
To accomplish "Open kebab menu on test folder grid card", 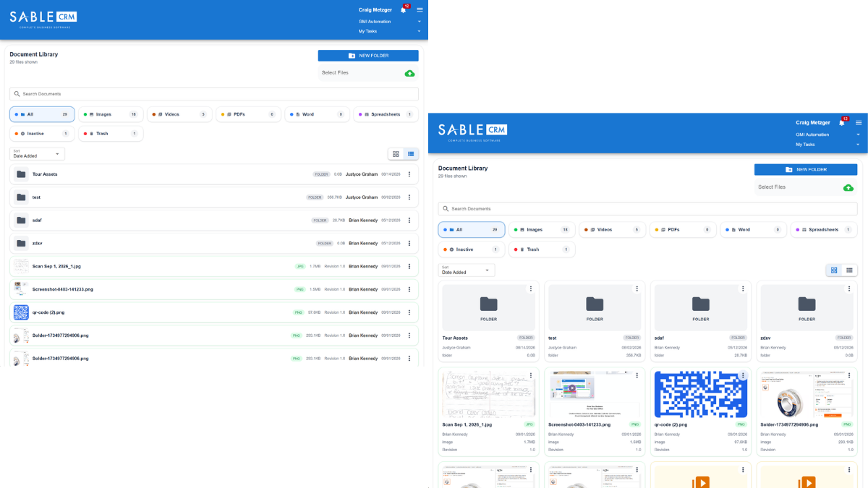I will pos(637,288).
